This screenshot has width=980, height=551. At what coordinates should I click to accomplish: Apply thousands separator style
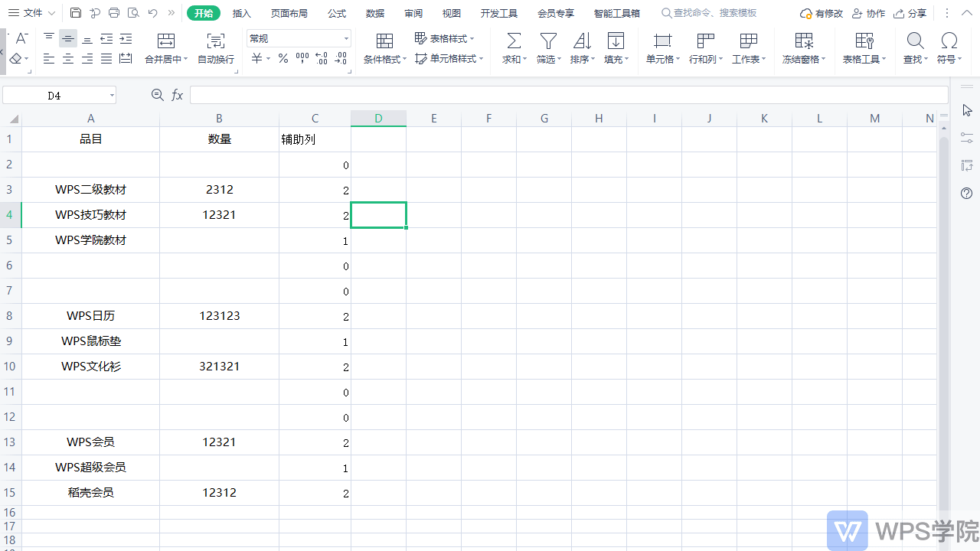302,59
